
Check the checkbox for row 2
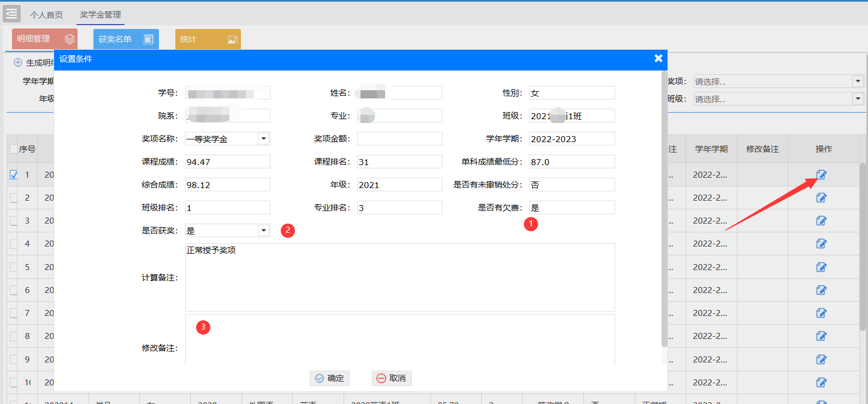click(x=14, y=198)
